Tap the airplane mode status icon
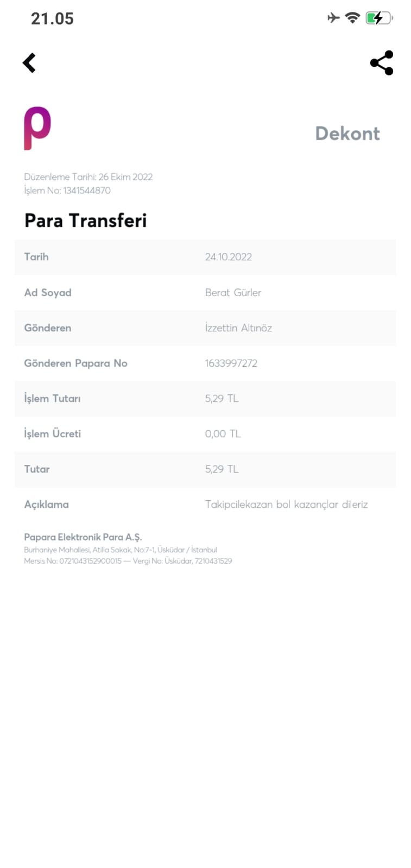 pyautogui.click(x=333, y=18)
